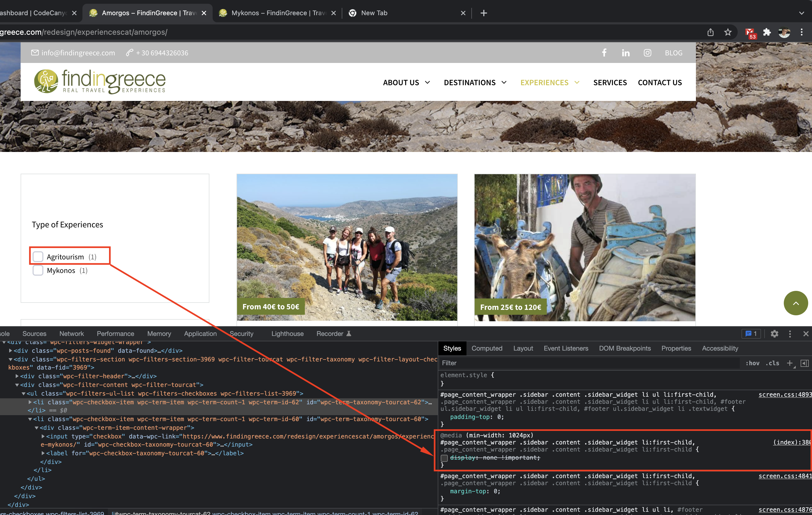Open the Chrome extensions puzzle icon
This screenshot has width=812, height=515.
[766, 32]
